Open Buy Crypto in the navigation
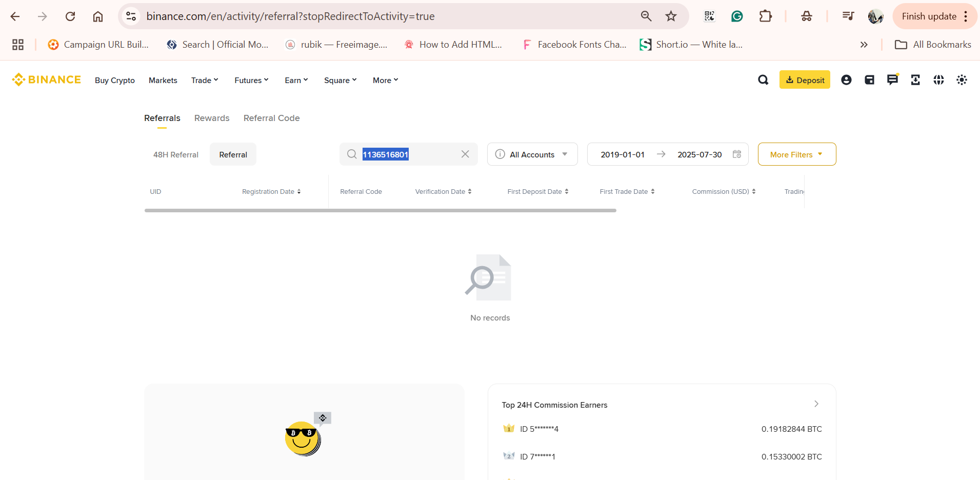980x480 pixels. click(115, 80)
